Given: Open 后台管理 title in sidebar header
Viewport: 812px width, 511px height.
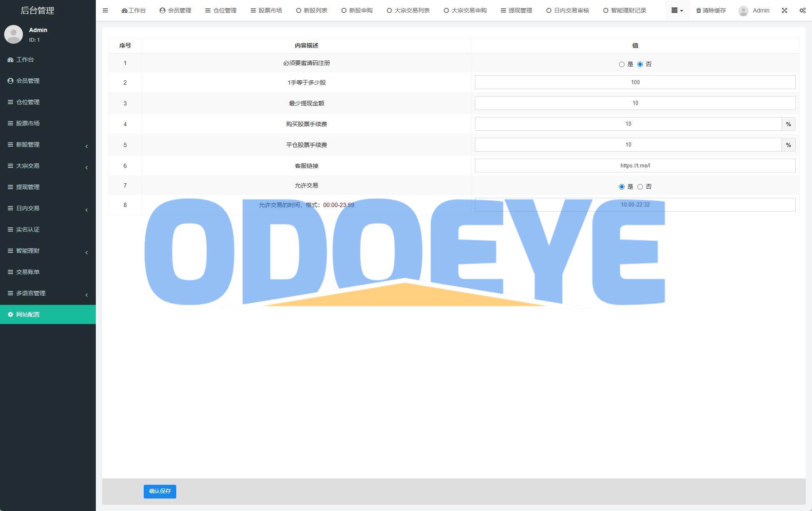Looking at the screenshot, I should 37,10.
